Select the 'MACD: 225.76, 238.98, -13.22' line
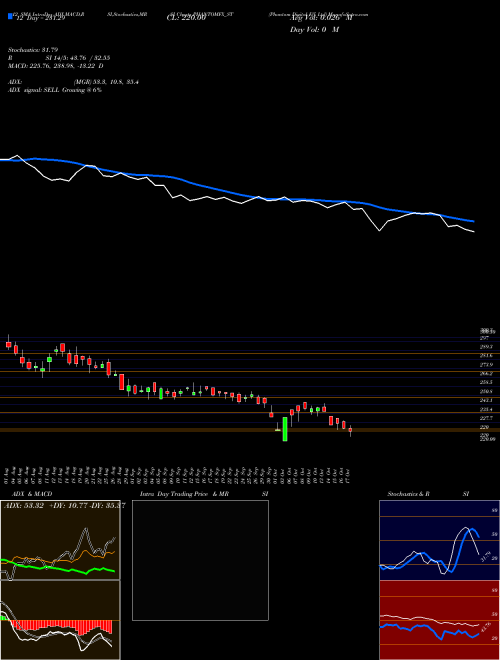This screenshot has width=500, height=660. point(52,66)
